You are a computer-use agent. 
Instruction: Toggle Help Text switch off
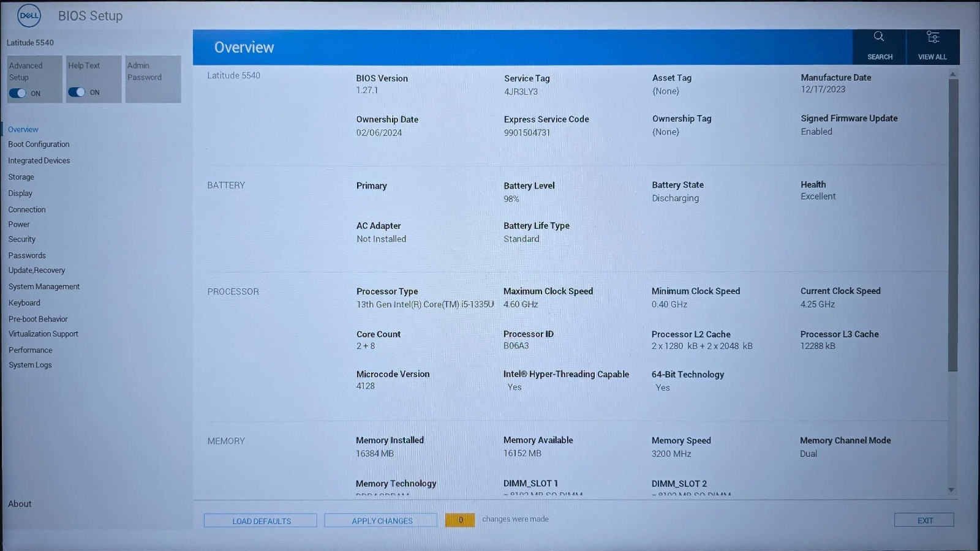(x=77, y=92)
